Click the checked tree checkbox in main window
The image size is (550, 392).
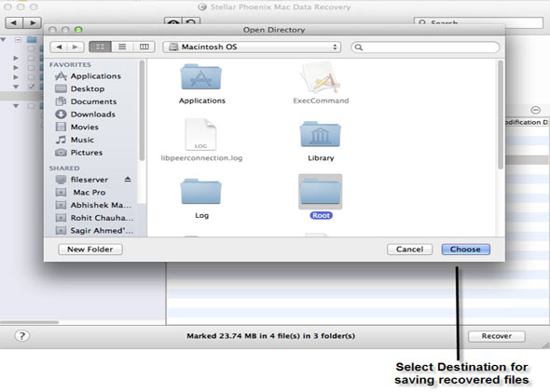coord(31,87)
